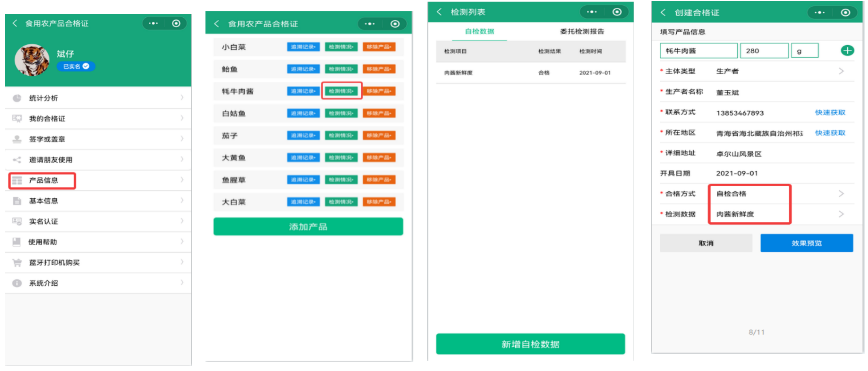
Task: Expand the 合格方式 selector chevron
Action: point(841,194)
